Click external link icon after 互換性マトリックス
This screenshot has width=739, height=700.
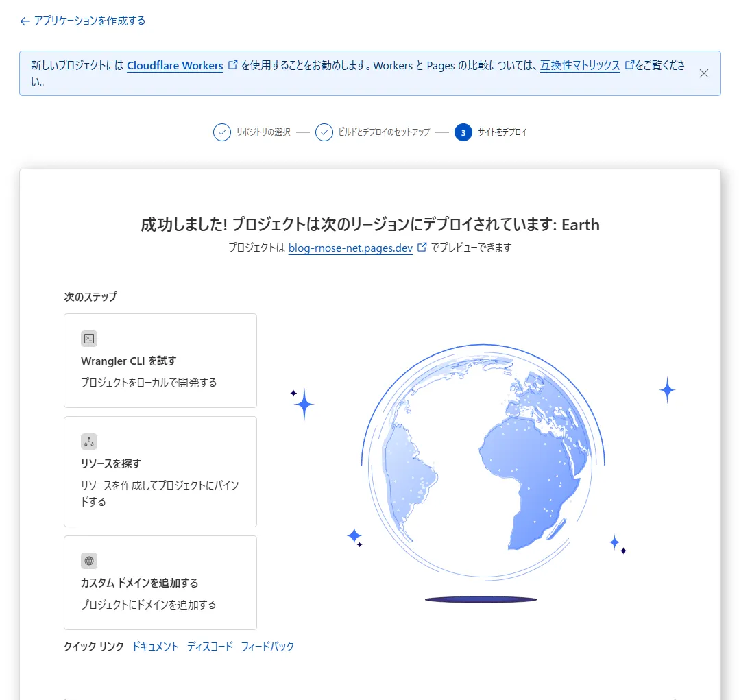[x=630, y=65]
